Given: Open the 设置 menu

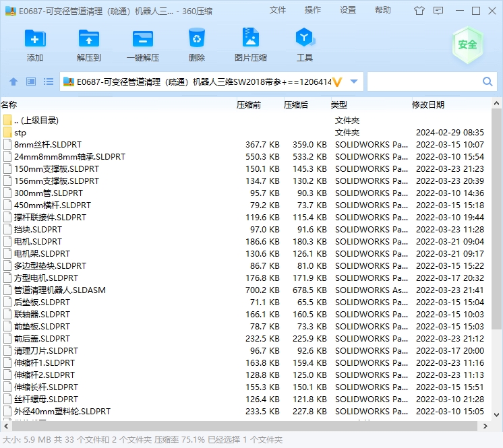Looking at the screenshot, I should [x=348, y=10].
